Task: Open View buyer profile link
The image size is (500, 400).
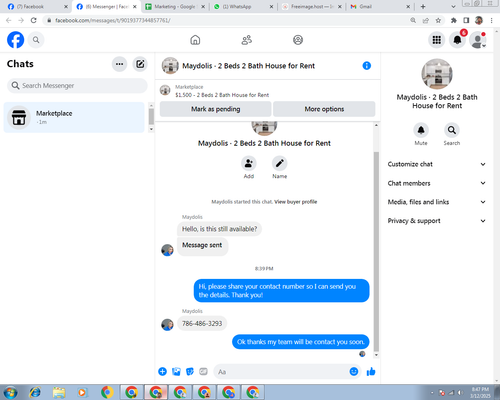Action: pos(296,202)
